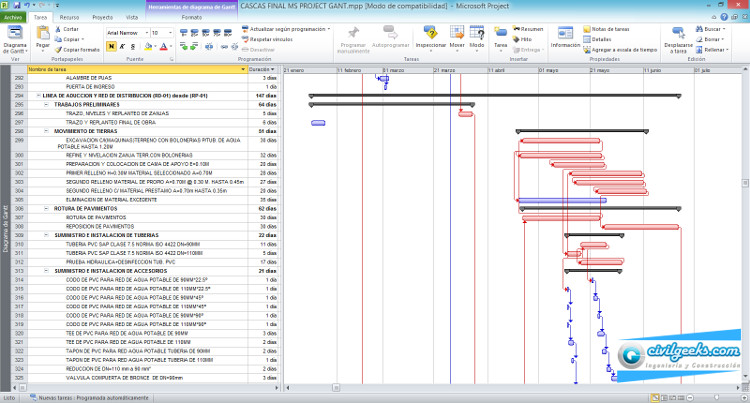This screenshot has width=750, height=403.
Task: Open the Duración column filter dropdown
Action: click(x=272, y=69)
